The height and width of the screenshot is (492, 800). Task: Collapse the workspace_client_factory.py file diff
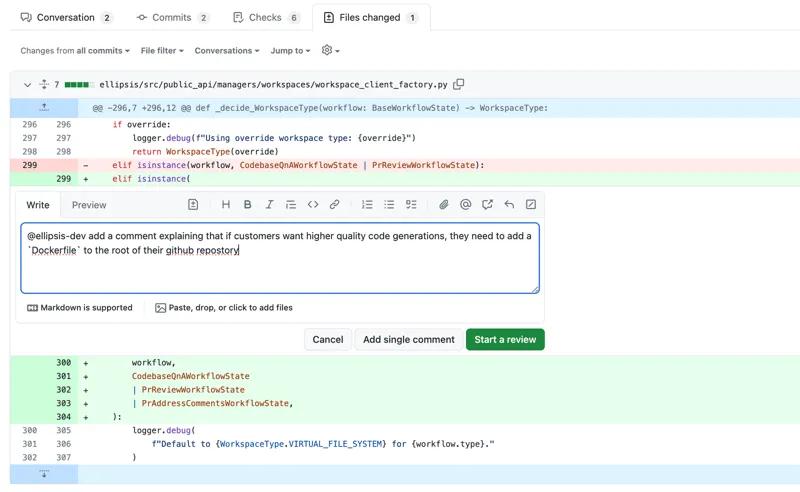pos(28,85)
